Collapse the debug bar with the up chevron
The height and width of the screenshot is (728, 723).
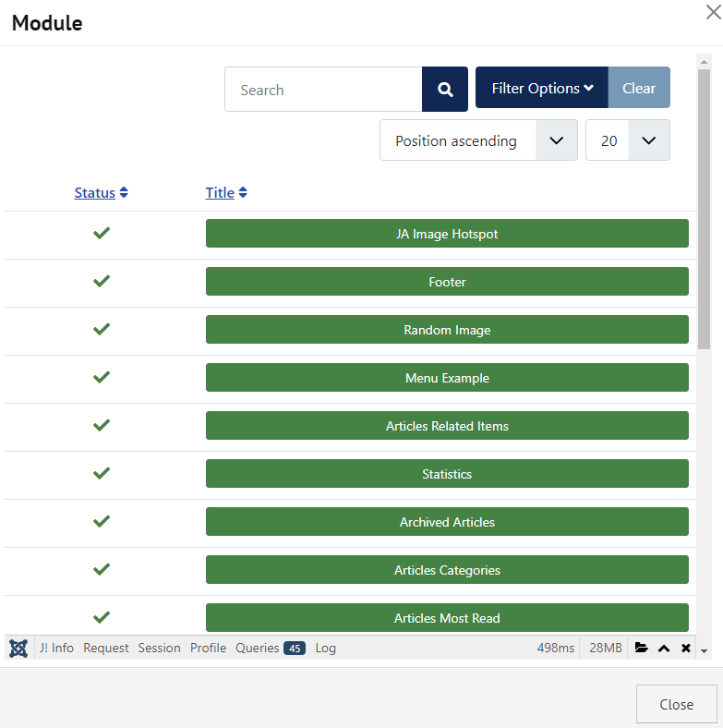(x=664, y=649)
